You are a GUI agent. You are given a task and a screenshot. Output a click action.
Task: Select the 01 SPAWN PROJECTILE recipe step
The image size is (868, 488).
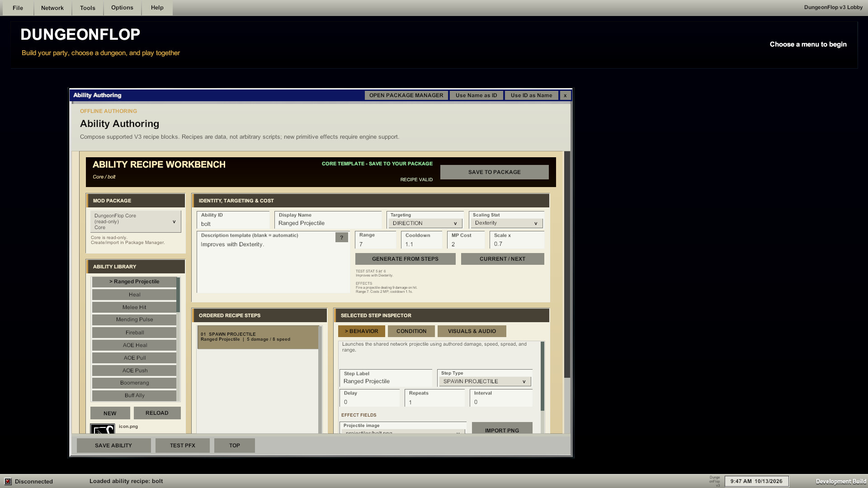258,337
